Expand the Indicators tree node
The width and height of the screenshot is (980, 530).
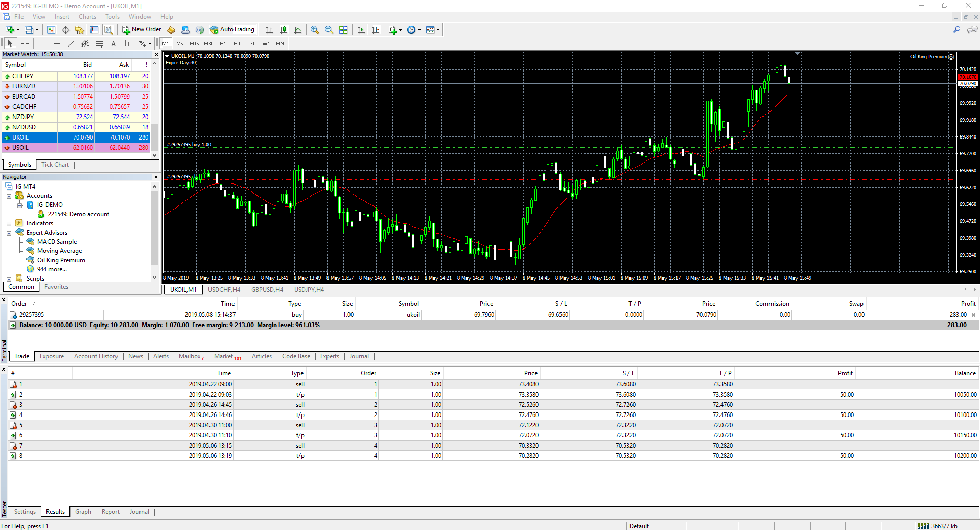[9, 224]
